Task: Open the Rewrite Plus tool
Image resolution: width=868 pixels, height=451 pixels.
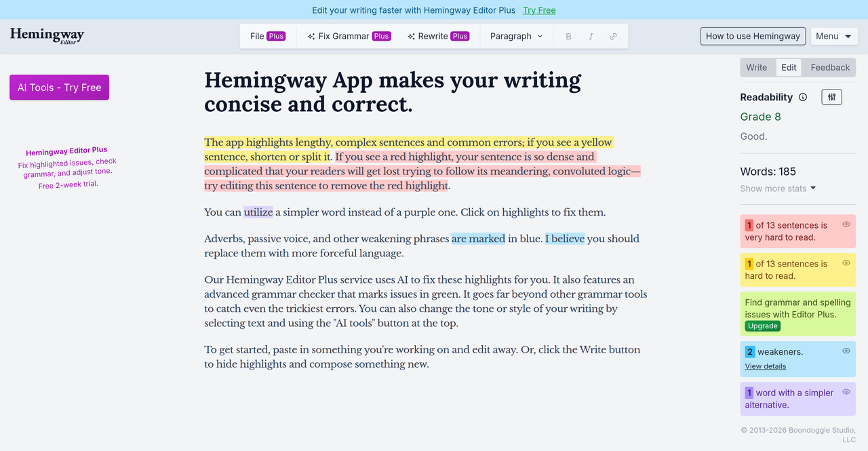Action: coord(438,37)
